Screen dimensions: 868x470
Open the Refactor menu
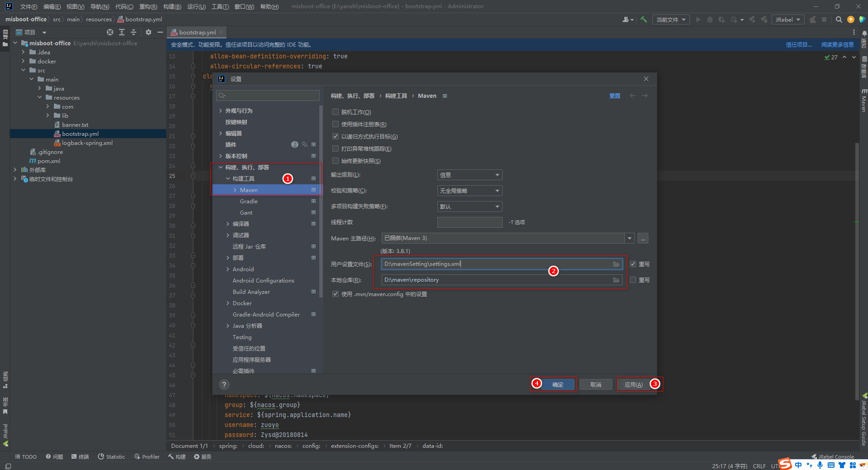(148, 6)
